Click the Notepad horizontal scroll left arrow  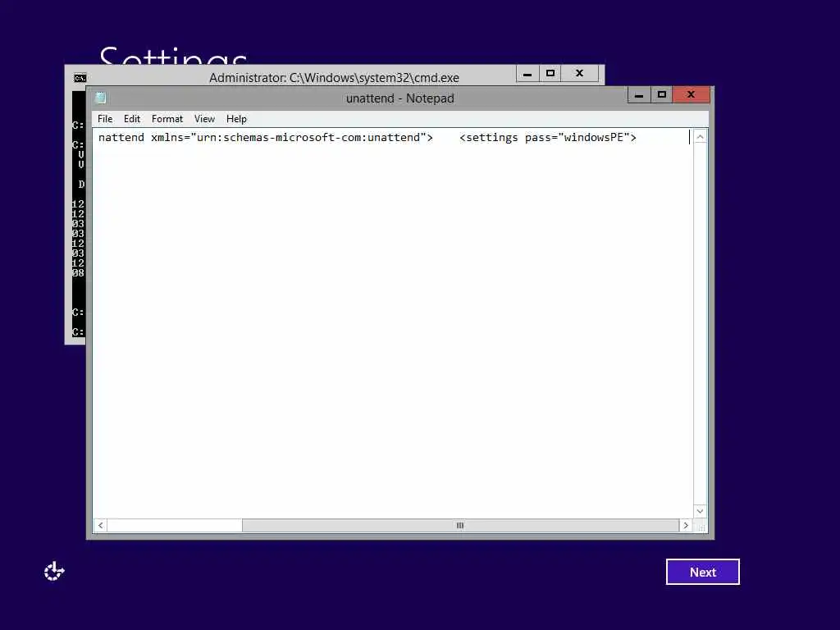[x=101, y=526]
